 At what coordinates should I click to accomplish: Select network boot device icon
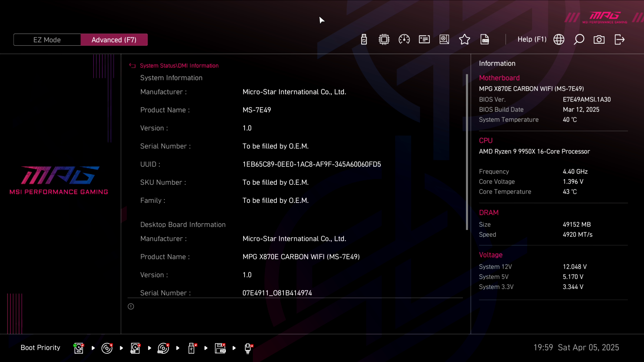point(248,348)
